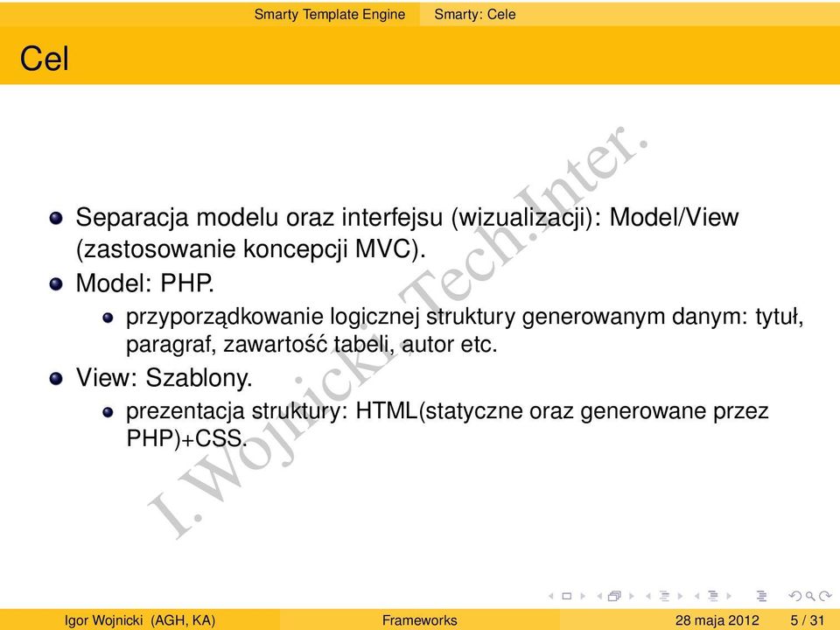Click the presentation outline icon beside the back arrow
Viewport: 840px width, 630px height.
(762, 596)
